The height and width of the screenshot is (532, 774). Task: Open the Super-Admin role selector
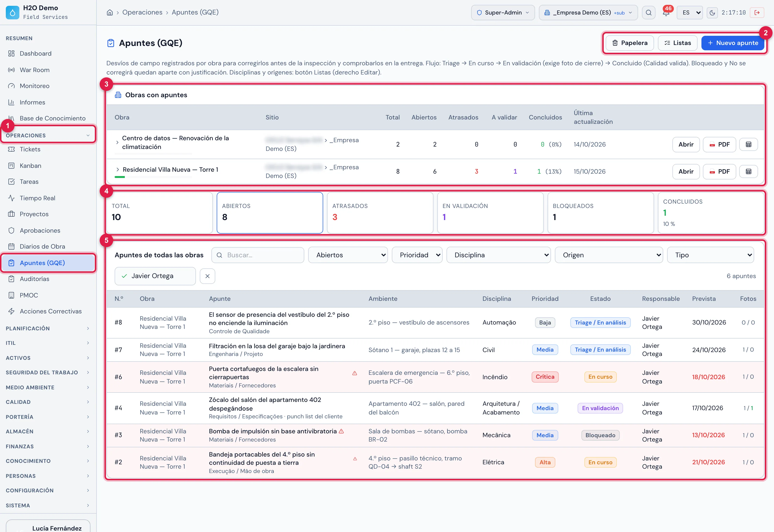(x=503, y=13)
